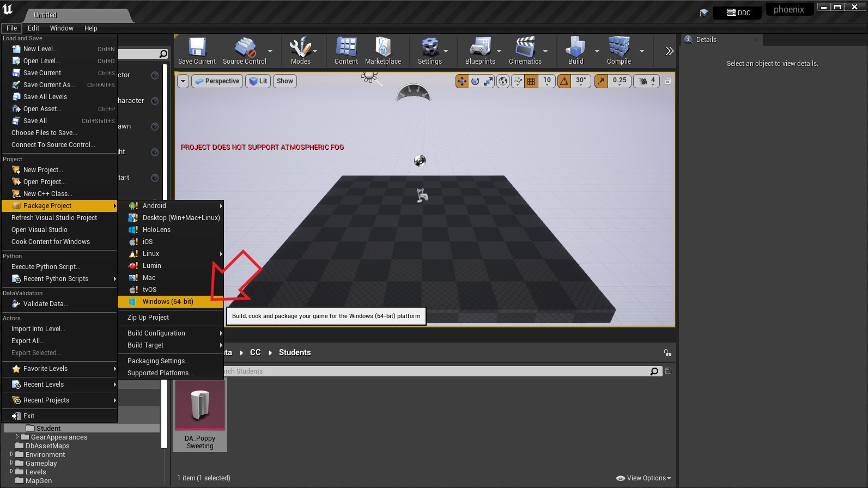Click New C++ Class... menu entry
868x488 pixels.
click(x=59, y=194)
